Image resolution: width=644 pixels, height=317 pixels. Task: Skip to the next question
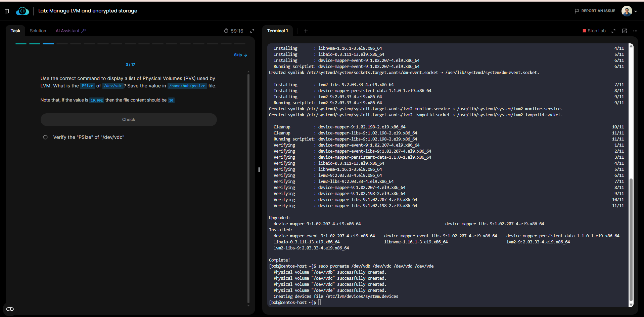coord(240,55)
